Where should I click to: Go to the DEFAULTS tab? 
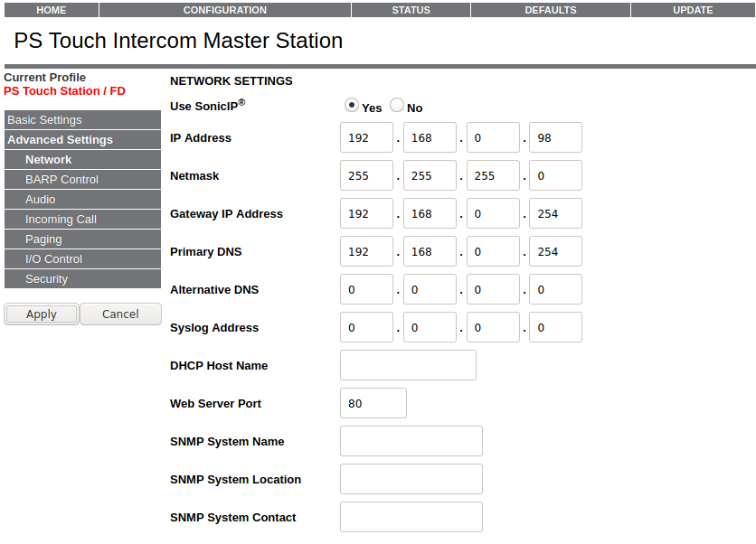550,10
